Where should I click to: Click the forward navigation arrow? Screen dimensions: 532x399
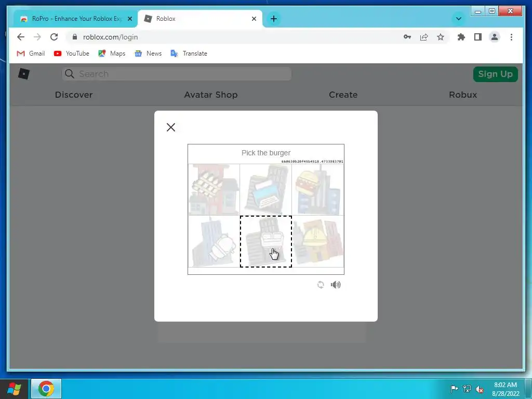click(x=37, y=37)
